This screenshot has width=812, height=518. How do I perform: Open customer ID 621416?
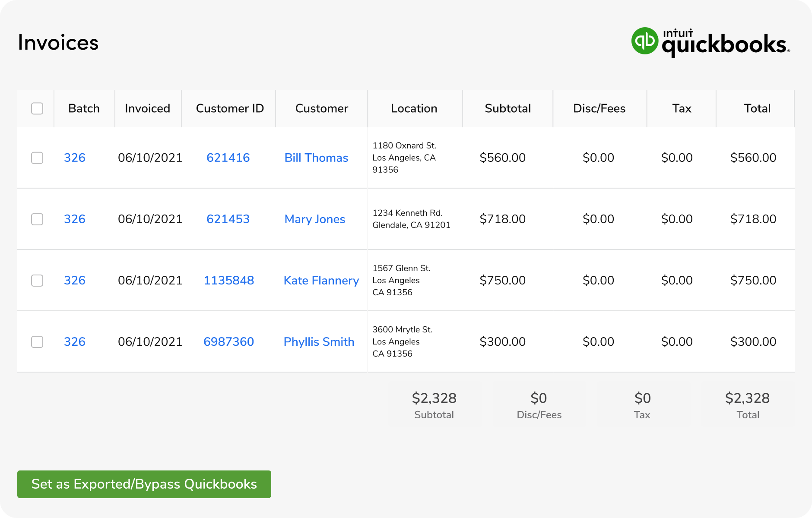coord(228,158)
